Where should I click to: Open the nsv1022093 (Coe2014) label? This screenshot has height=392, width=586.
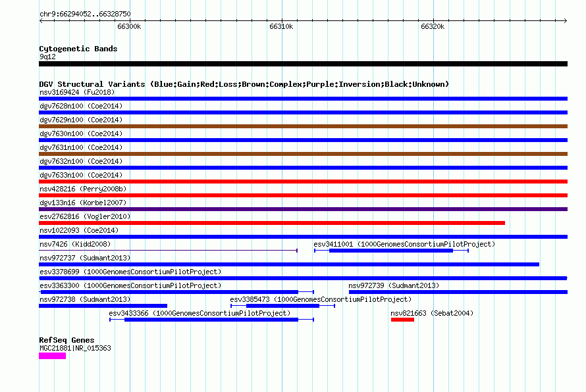[79, 230]
